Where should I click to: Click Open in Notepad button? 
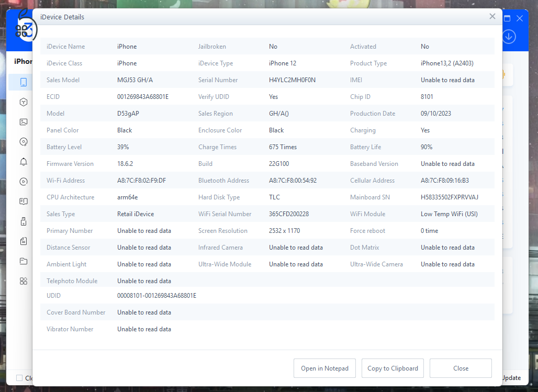324,368
